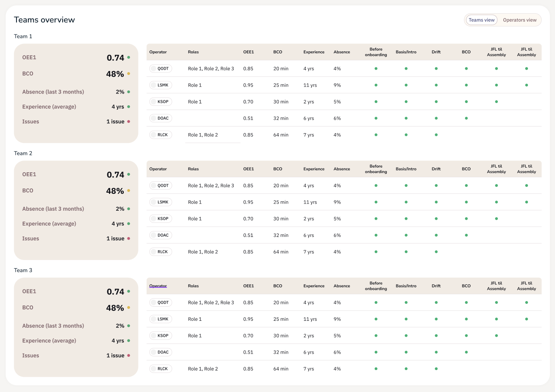Click '0.95' OEE1 value for LSMK in Team 1
The height and width of the screenshot is (392, 555).
pyautogui.click(x=248, y=85)
